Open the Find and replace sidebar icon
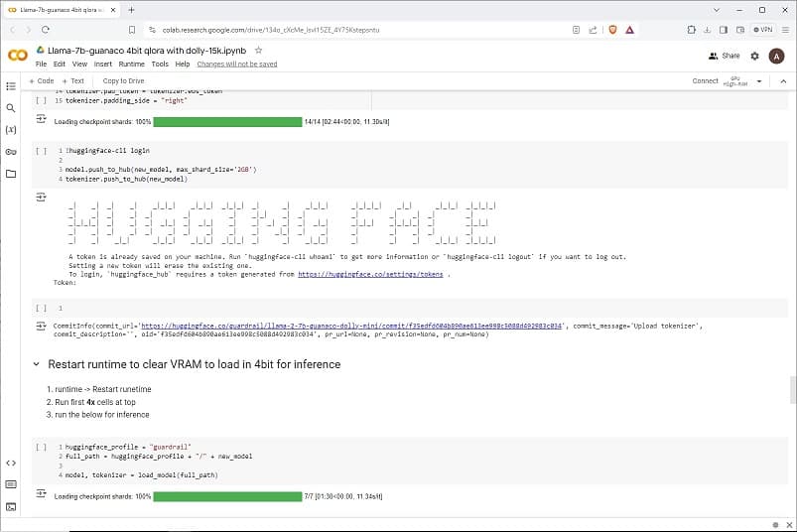 tap(11, 107)
